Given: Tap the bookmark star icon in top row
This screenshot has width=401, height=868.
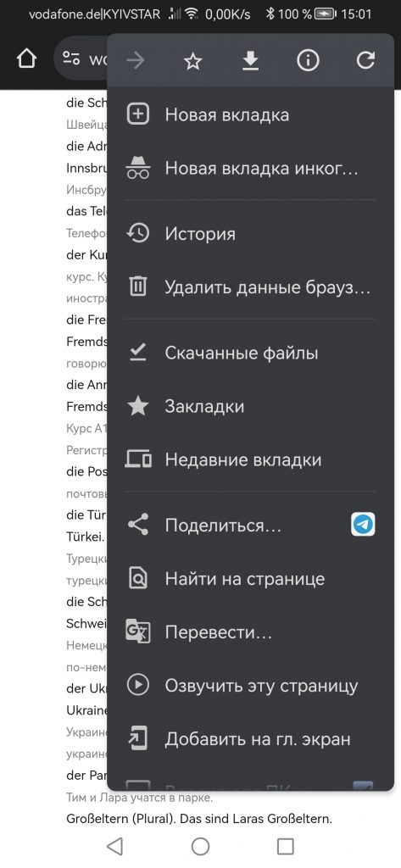Looking at the screenshot, I should pos(192,60).
